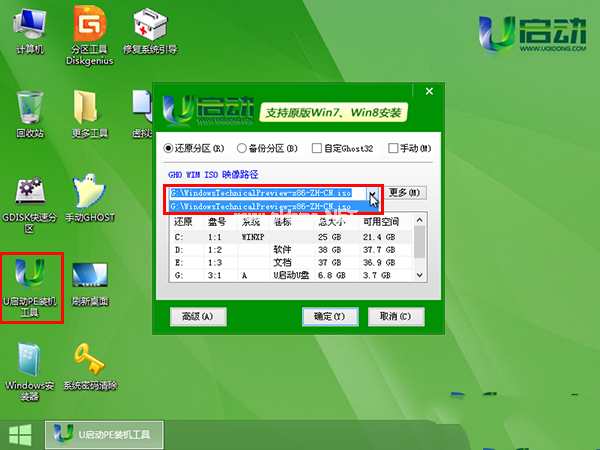Select the 还原分区 radio button
This screenshot has height=450, width=600.
coord(169,148)
